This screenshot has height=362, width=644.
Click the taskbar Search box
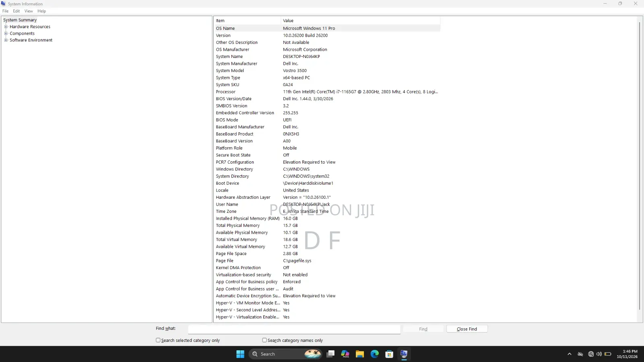click(286, 354)
